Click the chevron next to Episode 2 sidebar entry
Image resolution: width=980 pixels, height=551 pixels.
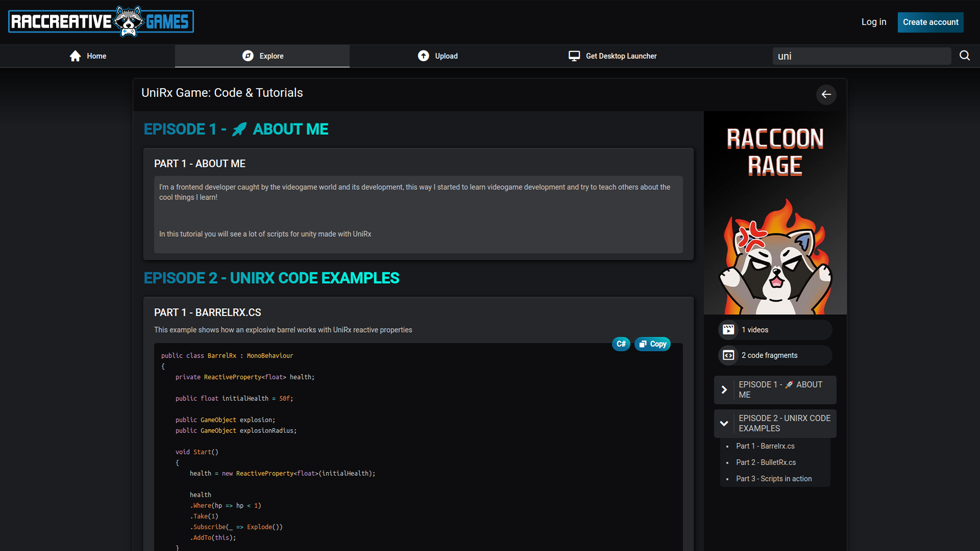(x=724, y=423)
